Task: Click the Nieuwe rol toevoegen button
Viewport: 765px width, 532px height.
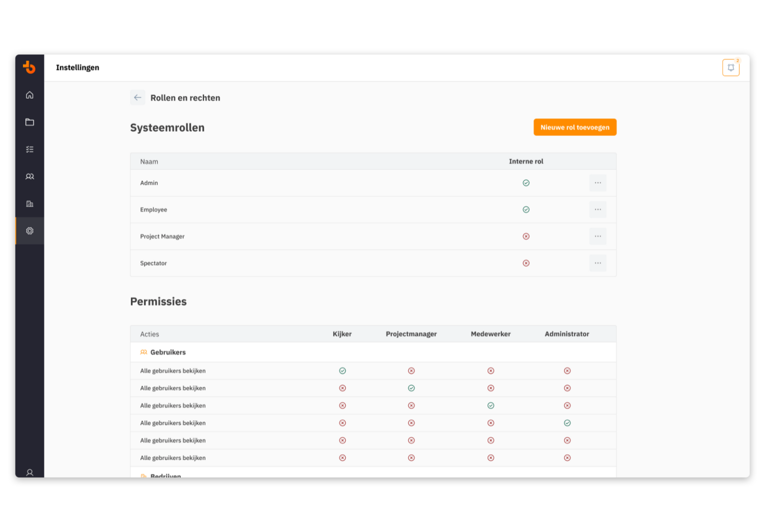Action: (575, 127)
